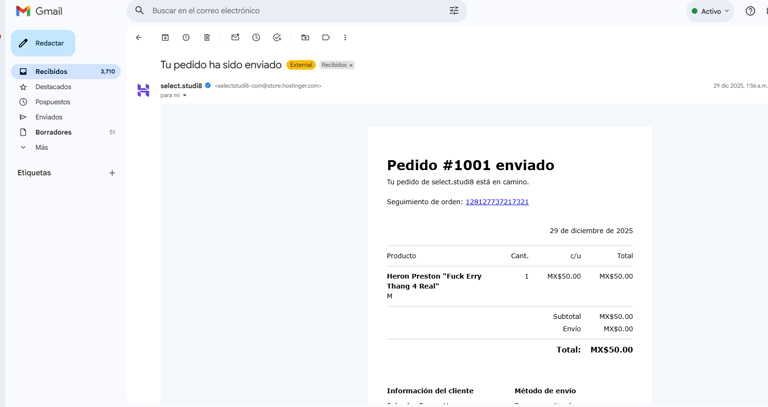Image resolution: width=768 pixels, height=407 pixels.
Task: Click the Gmail logo
Action: [x=39, y=11]
